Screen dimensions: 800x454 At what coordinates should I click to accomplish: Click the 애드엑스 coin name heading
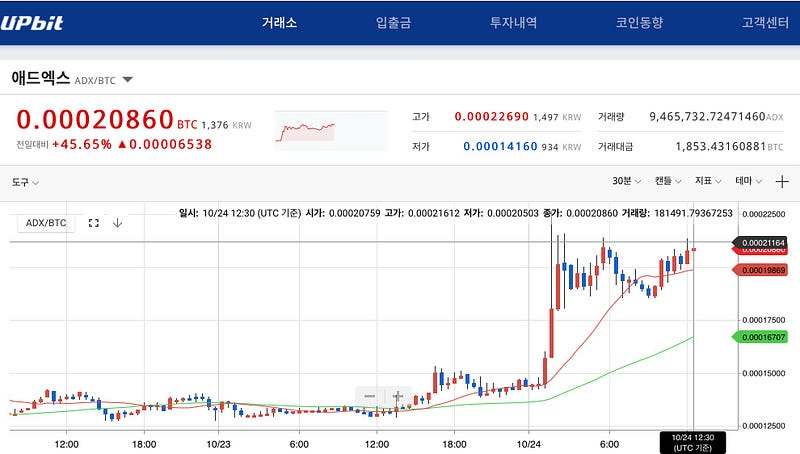tap(40, 78)
